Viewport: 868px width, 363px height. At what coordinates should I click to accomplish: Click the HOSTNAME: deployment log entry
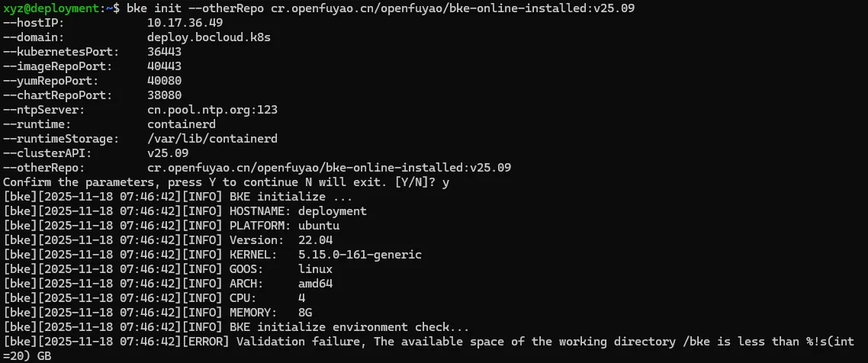pos(298,210)
